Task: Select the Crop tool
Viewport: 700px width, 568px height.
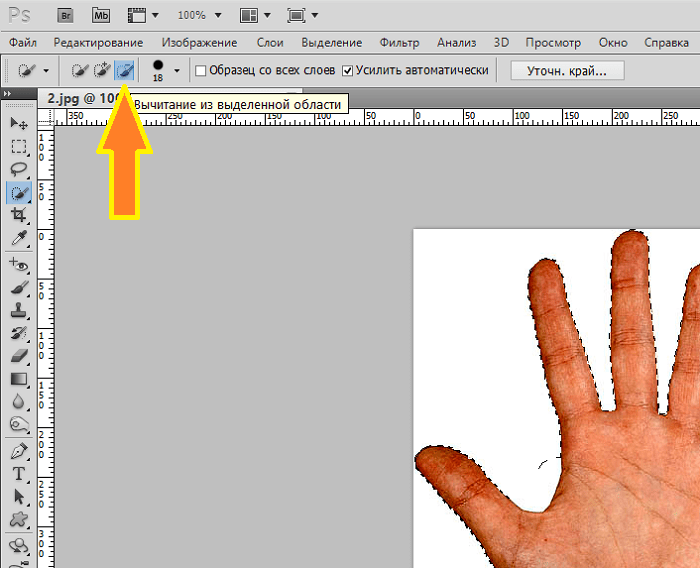Action: tap(19, 215)
